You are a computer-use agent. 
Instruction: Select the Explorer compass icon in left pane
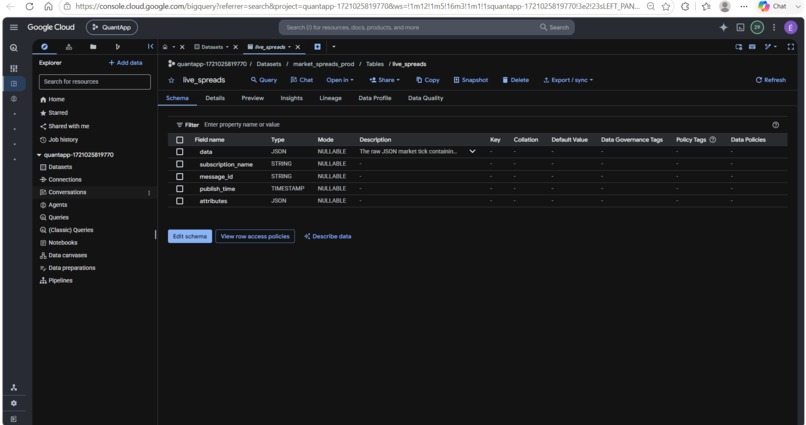[45, 47]
